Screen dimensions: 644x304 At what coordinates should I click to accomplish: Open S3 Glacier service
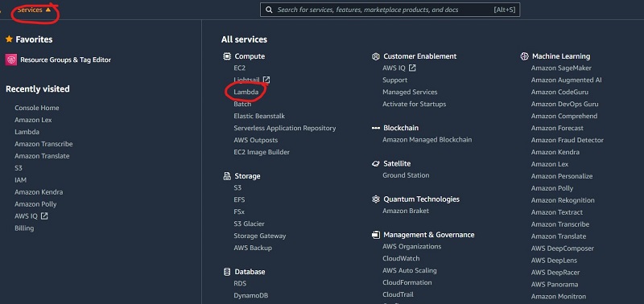pyautogui.click(x=249, y=224)
